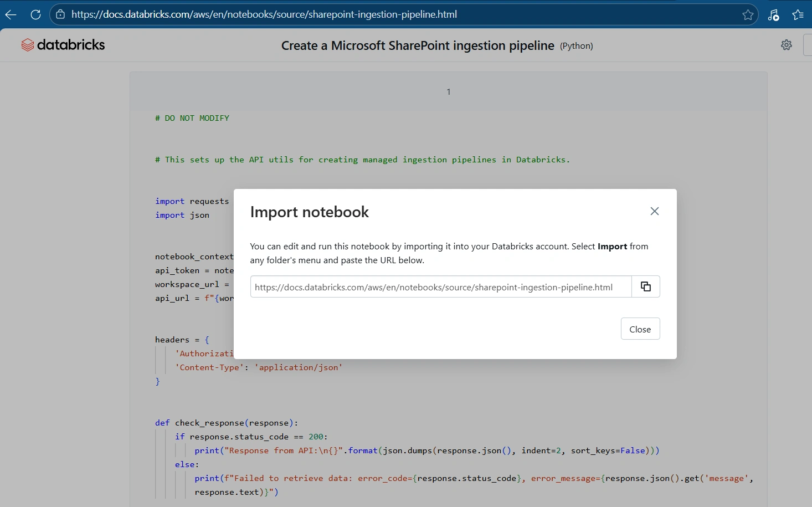Click the 'import requests' code line

click(x=192, y=201)
